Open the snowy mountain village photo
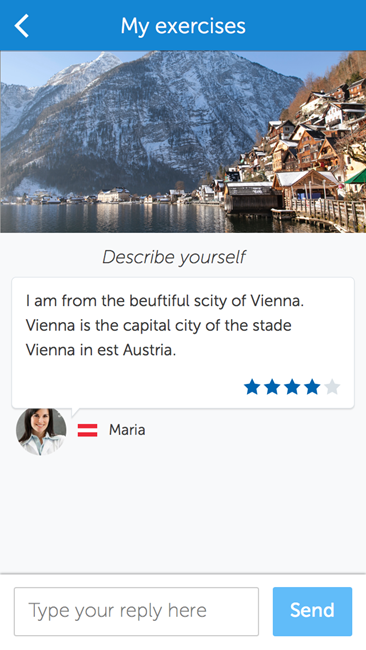Image resolution: width=366 pixels, height=650 pixels. click(x=183, y=142)
